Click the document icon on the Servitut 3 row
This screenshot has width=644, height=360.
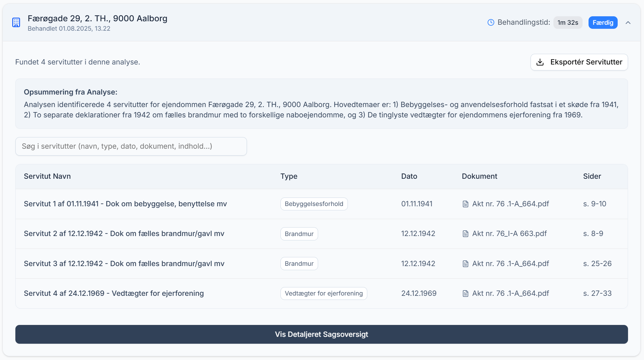(466, 263)
